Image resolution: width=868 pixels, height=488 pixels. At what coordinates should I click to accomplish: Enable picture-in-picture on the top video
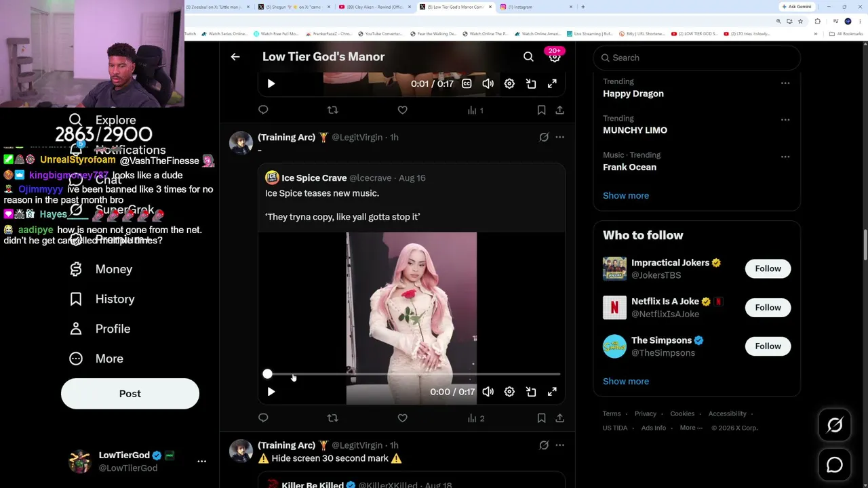pyautogui.click(x=531, y=83)
